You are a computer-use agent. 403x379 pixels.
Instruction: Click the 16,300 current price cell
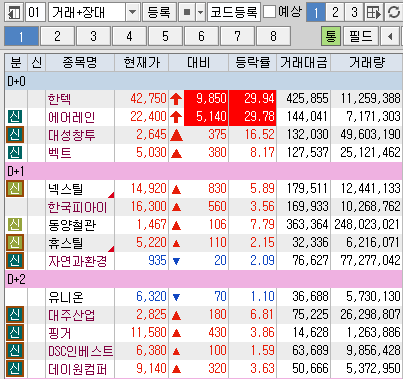[142, 207]
